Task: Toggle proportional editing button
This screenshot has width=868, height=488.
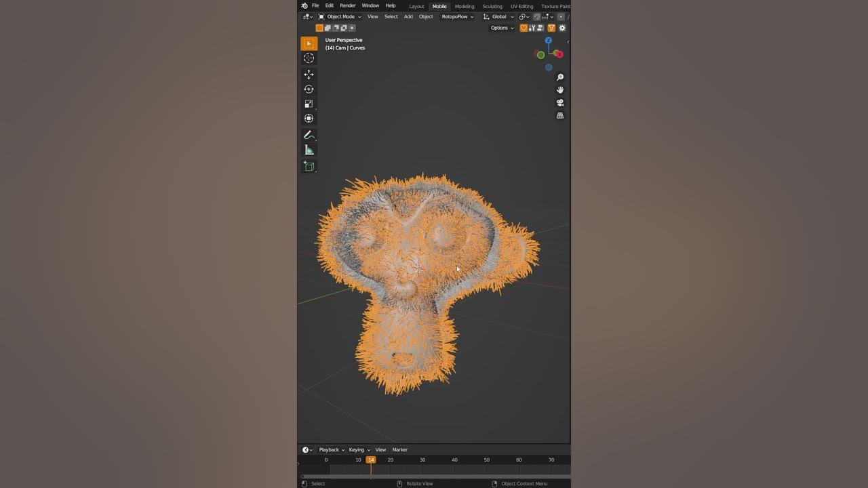Action: (x=561, y=17)
